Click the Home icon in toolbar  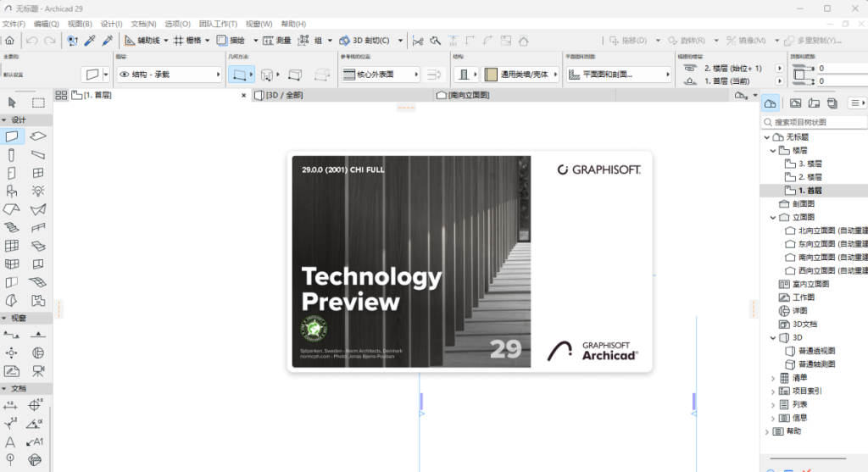tap(9, 40)
